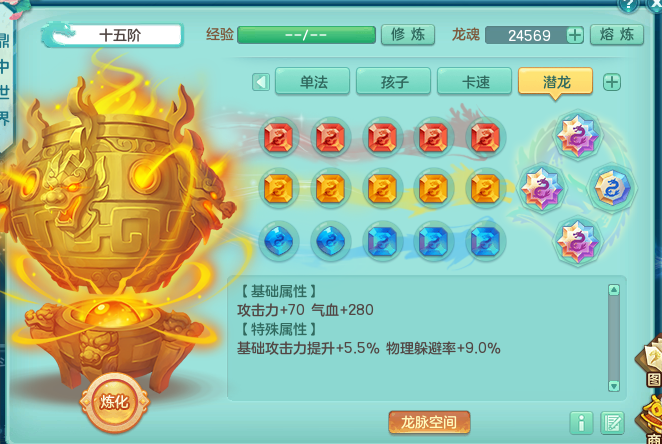The width and height of the screenshot is (662, 444).
Task: Click the round 炼化 button
Action: click(114, 402)
